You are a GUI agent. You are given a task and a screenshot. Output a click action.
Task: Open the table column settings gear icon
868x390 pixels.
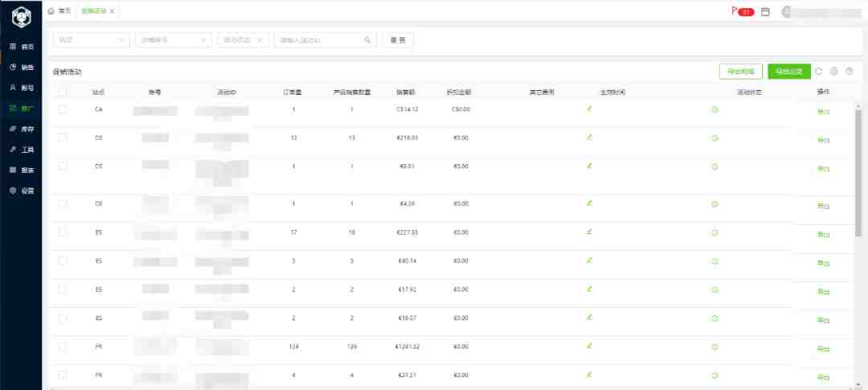tap(834, 72)
